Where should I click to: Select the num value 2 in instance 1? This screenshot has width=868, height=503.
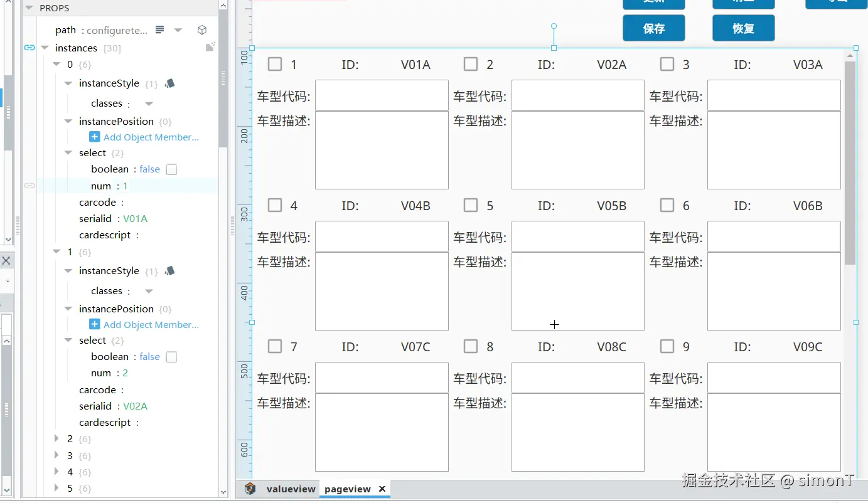pos(126,373)
